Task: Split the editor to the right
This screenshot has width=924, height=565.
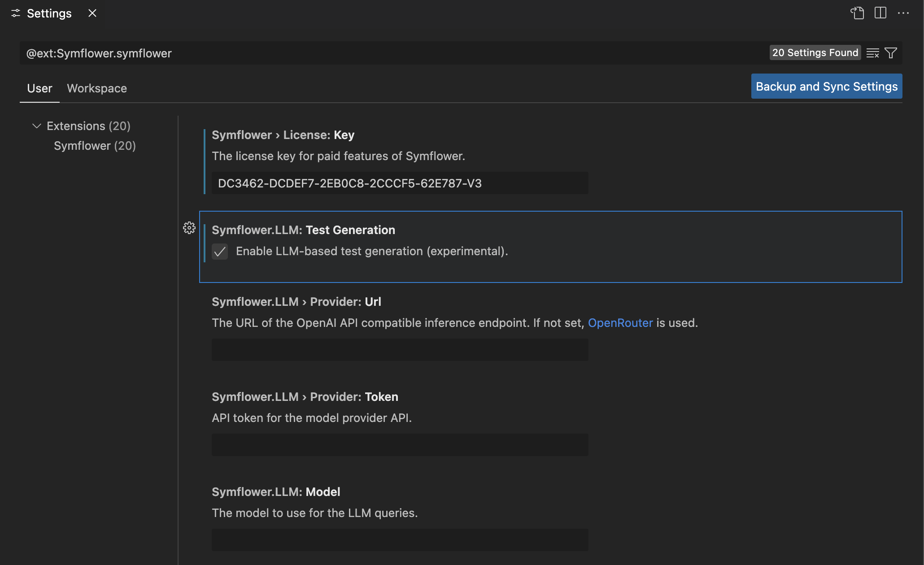Action: 880,13
